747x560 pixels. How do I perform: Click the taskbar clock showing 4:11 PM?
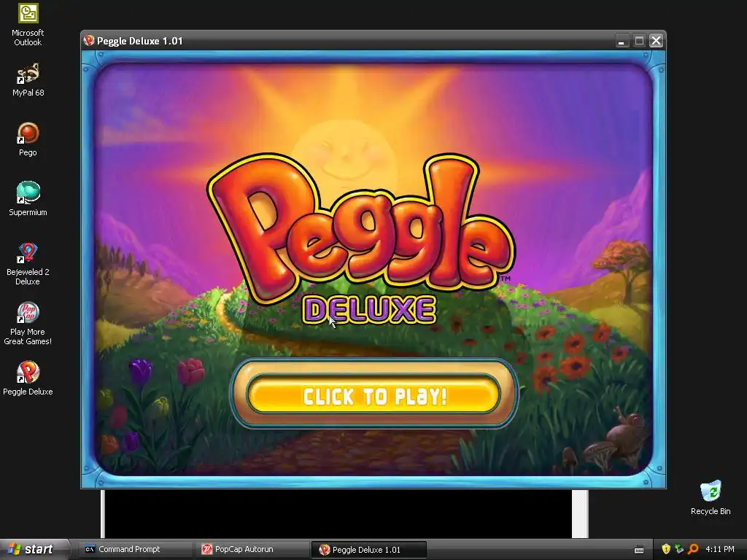coord(720,549)
